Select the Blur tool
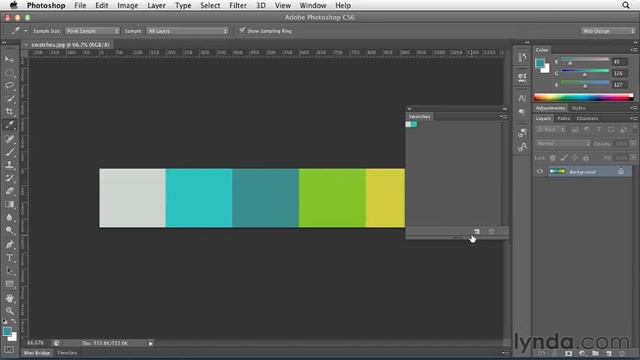640x360 pixels. pyautogui.click(x=9, y=217)
